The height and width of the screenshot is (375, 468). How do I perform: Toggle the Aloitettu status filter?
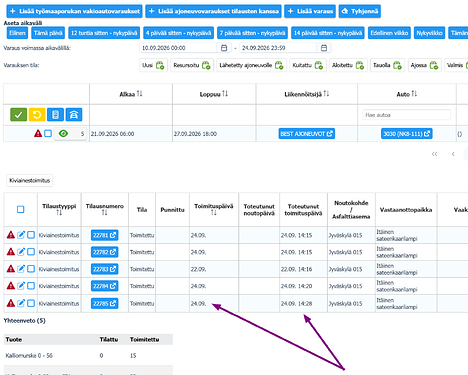[x=348, y=65]
